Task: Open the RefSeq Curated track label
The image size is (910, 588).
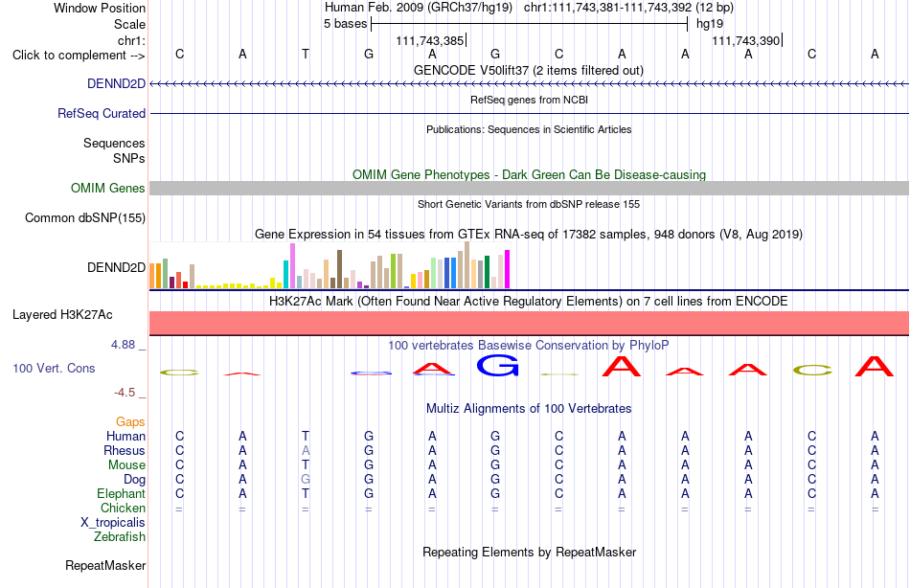Action: (x=102, y=113)
